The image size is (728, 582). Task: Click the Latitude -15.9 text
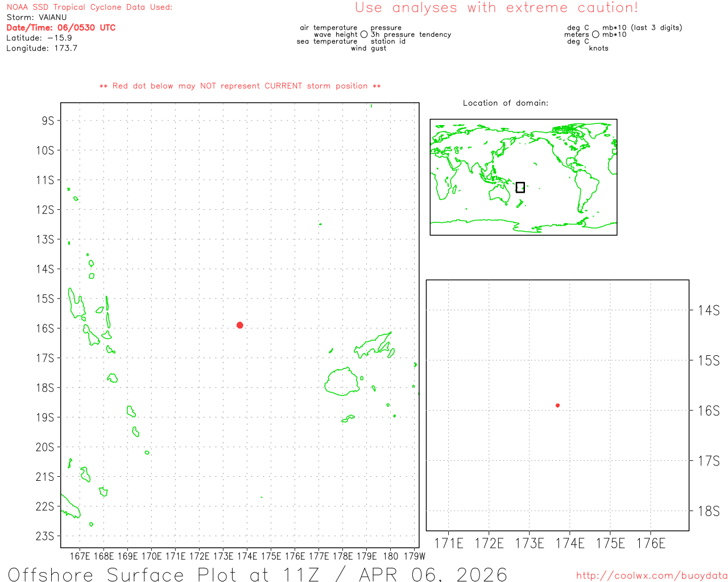coord(39,38)
